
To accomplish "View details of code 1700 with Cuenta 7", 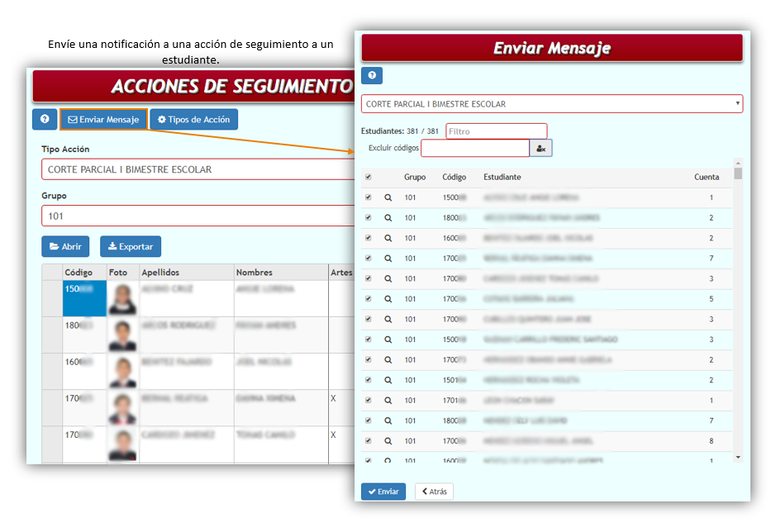I will [x=388, y=259].
